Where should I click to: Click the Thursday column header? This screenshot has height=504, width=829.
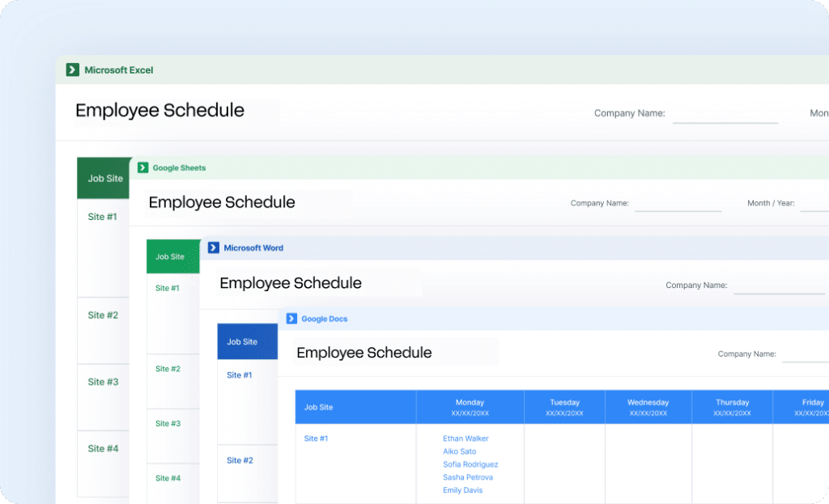pyautogui.click(x=732, y=407)
